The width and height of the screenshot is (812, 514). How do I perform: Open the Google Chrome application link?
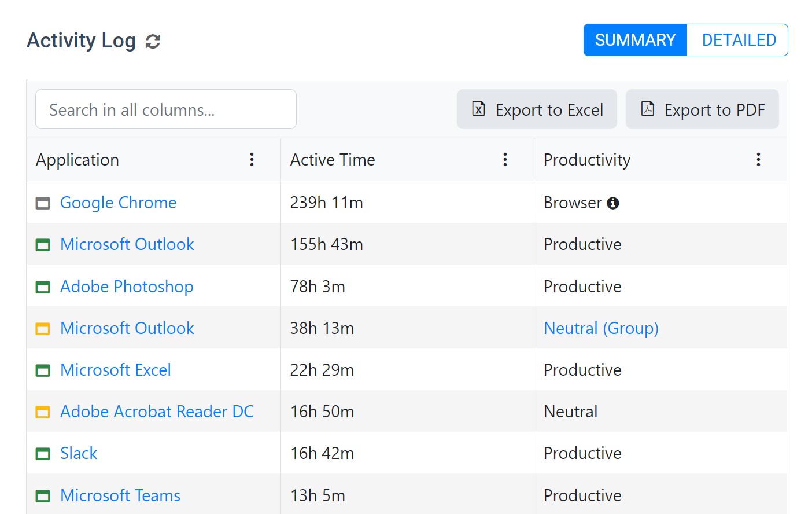118,203
